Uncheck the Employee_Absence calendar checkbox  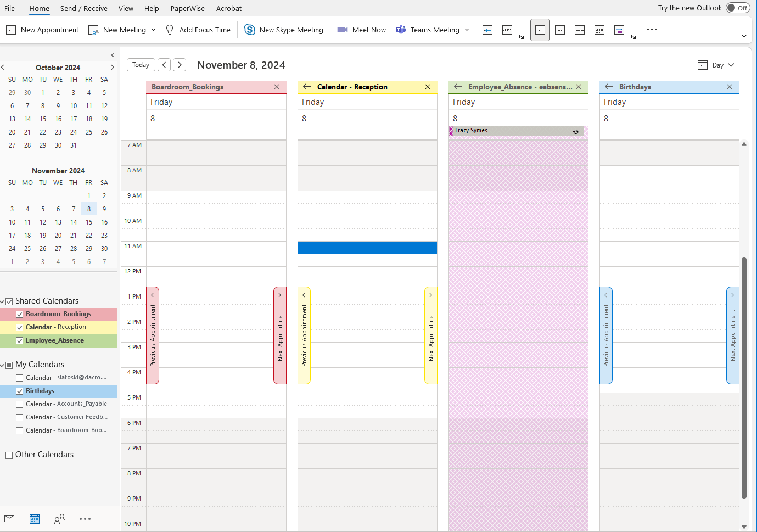(x=20, y=341)
